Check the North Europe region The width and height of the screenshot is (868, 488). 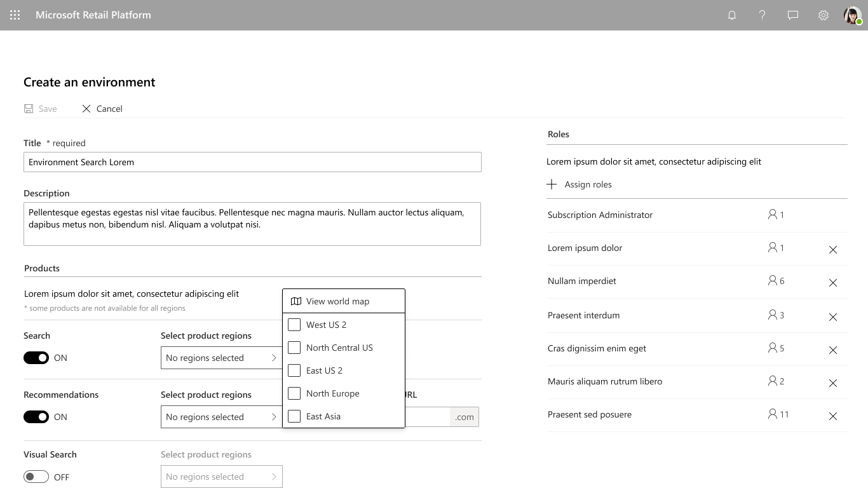pyautogui.click(x=294, y=393)
